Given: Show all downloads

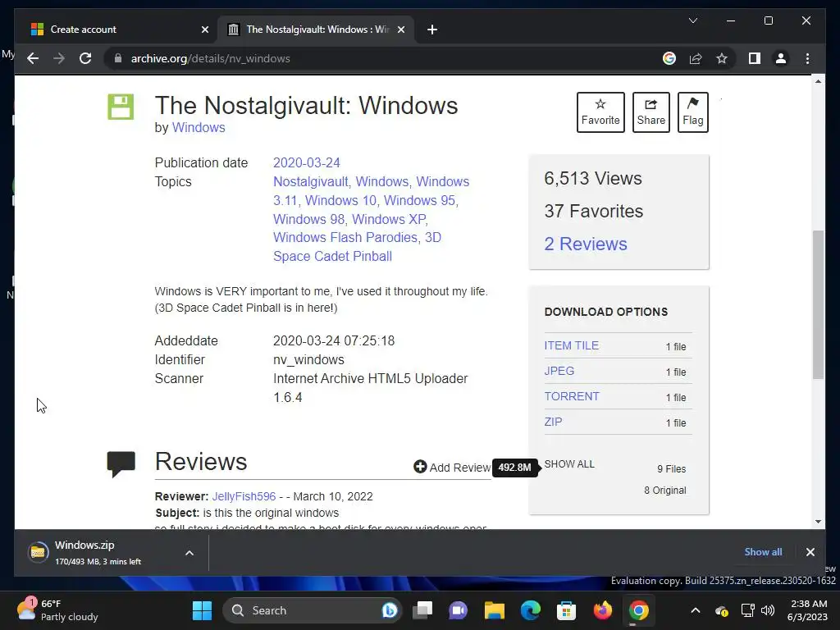Looking at the screenshot, I should (763, 552).
